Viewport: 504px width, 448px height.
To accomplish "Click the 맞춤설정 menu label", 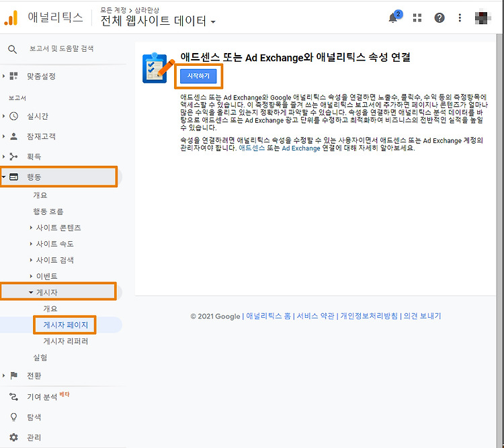I will point(41,76).
